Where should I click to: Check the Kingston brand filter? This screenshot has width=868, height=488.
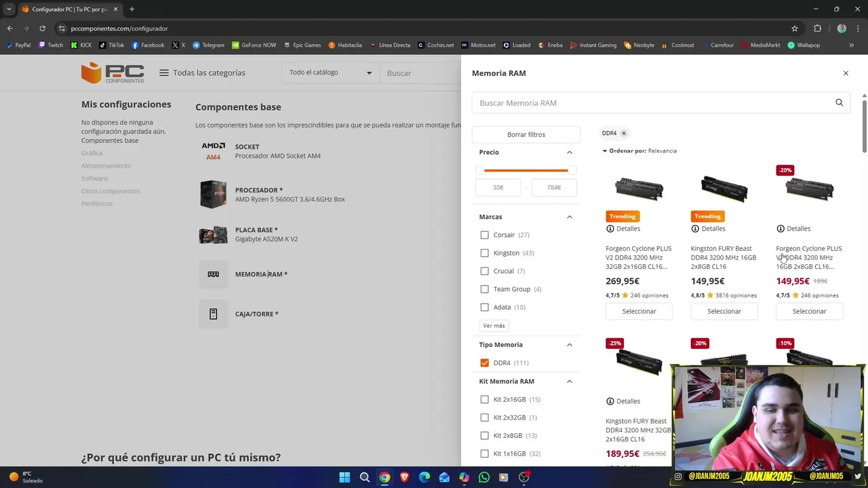(484, 253)
